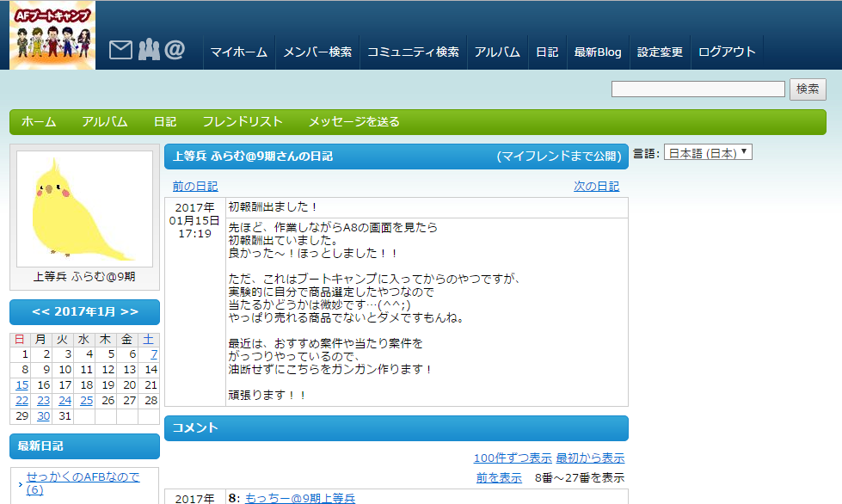Image resolution: width=842 pixels, height=504 pixels.
Task: Click ログアウト to log out
Action: 727,52
